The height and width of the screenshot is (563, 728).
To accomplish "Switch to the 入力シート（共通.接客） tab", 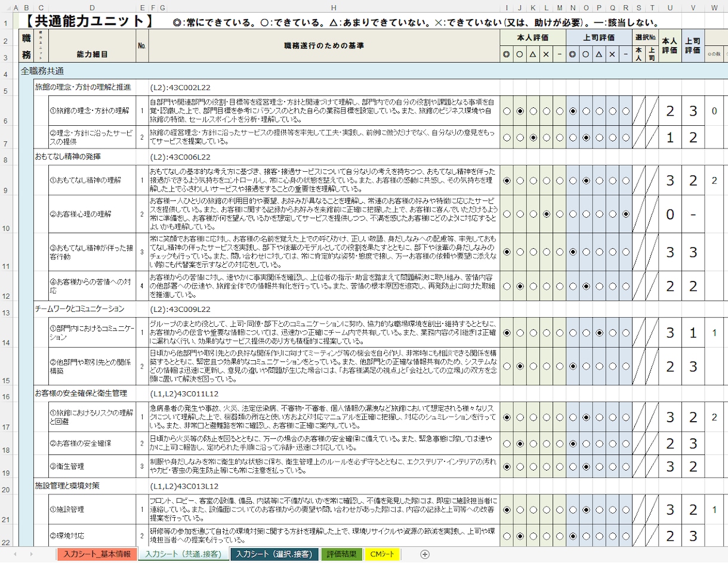I will click(183, 555).
